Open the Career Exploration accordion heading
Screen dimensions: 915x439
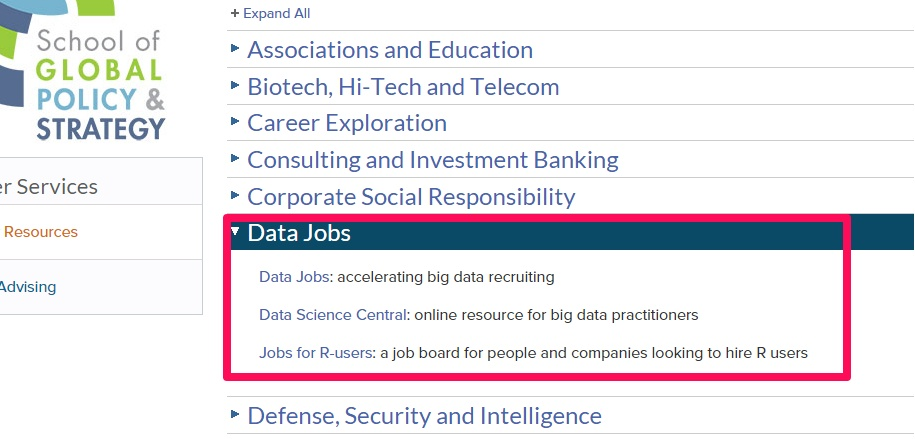347,123
